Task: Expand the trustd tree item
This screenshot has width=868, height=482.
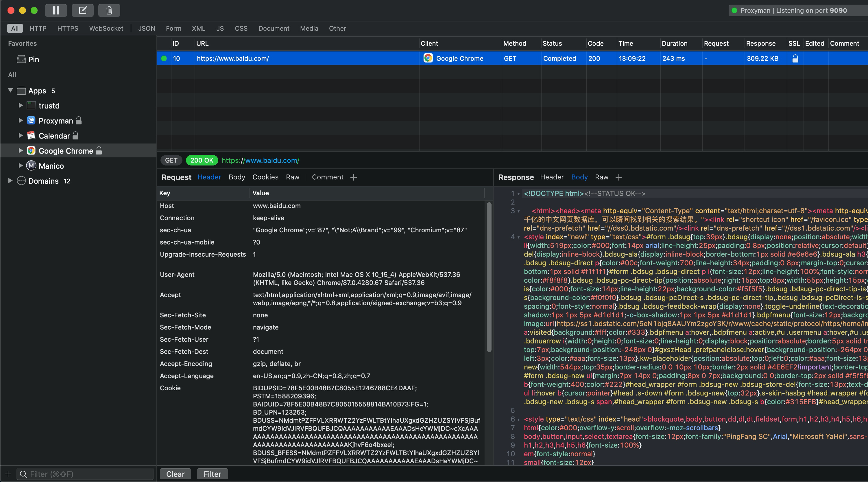Action: tap(21, 106)
